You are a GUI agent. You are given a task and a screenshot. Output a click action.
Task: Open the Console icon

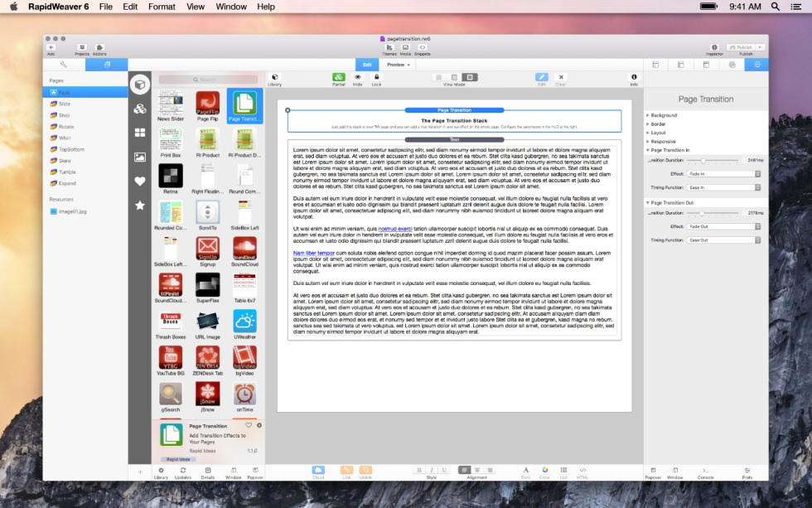(705, 471)
